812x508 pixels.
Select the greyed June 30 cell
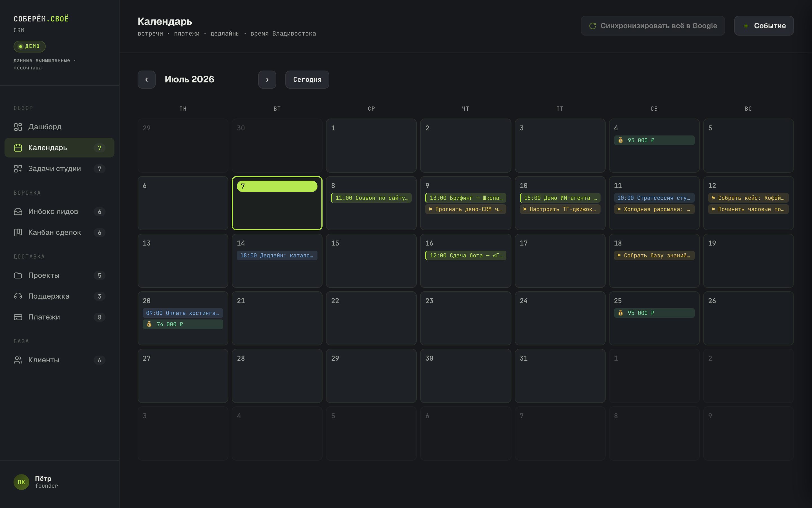pyautogui.click(x=277, y=145)
